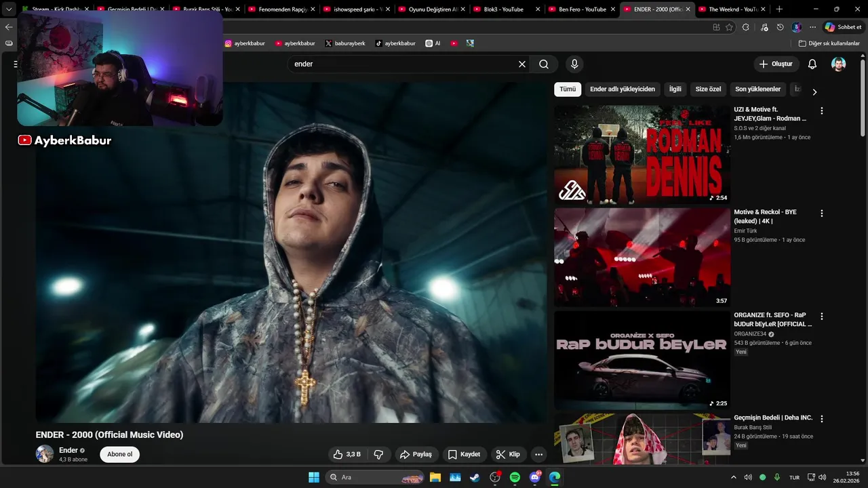Dislike the ENDER - 2000 video

(x=379, y=454)
